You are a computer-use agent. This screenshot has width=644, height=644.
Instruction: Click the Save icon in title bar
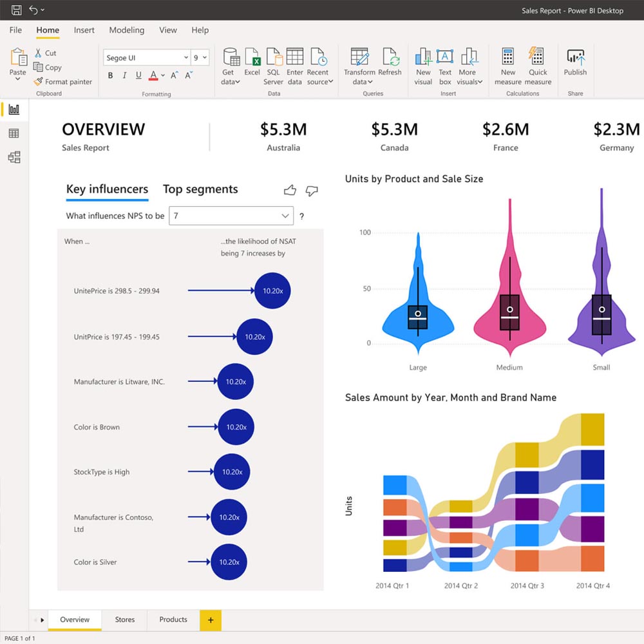click(x=17, y=10)
